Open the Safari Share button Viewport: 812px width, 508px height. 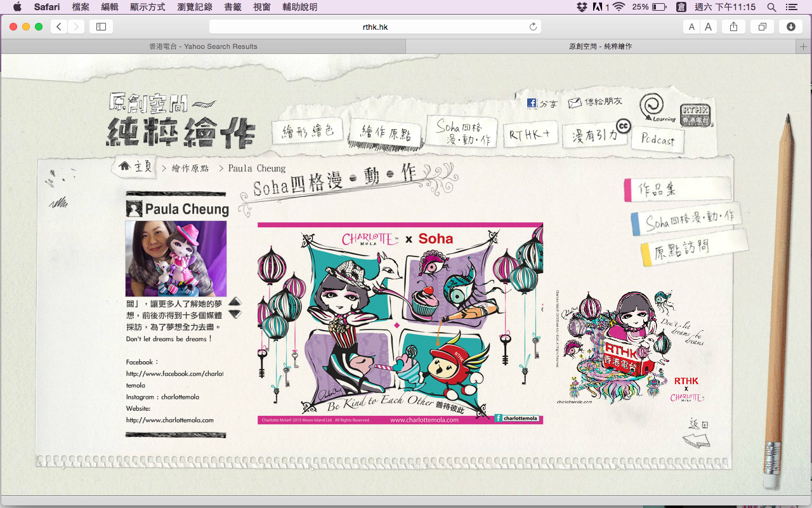[x=733, y=27]
